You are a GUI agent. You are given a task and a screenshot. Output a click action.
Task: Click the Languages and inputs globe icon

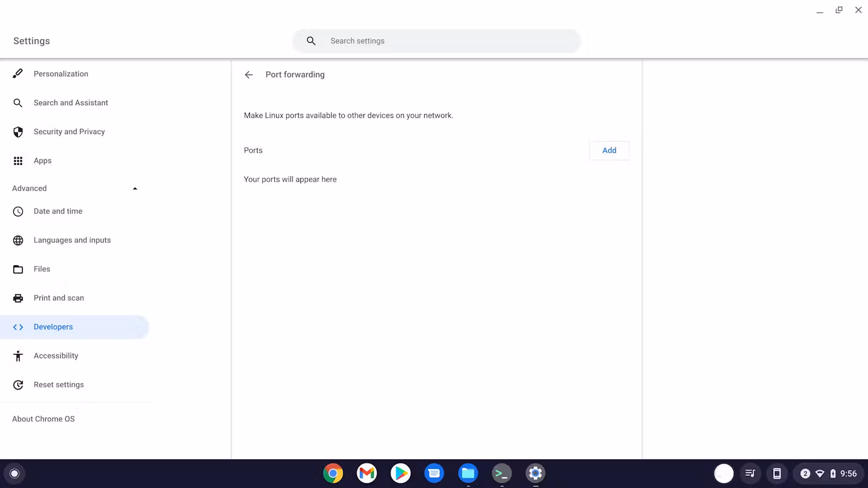[17, 240]
